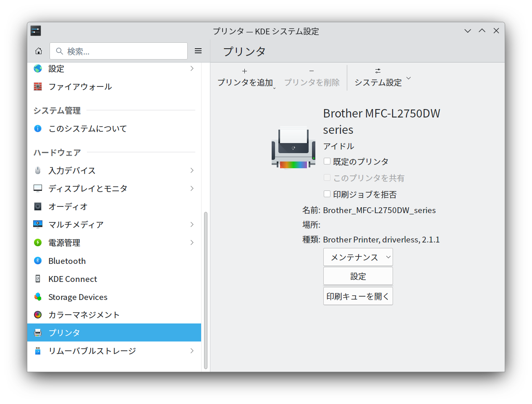Open プリンタを追加 dropdown arrow
This screenshot has width=532, height=404.
275,88
